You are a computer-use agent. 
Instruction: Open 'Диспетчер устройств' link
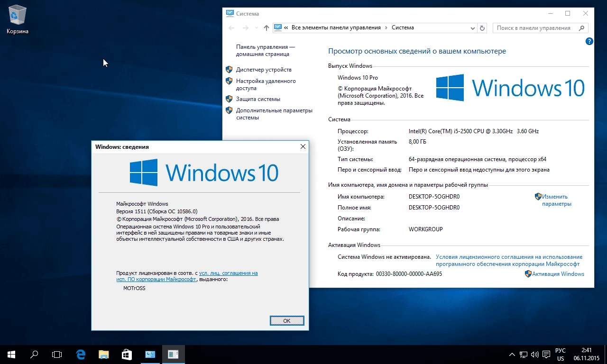tap(264, 70)
